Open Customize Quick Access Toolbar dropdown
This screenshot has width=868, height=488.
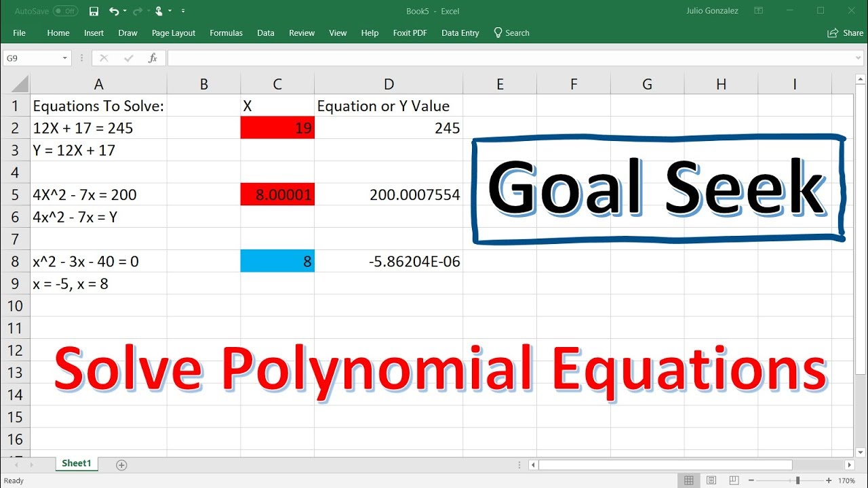point(183,11)
